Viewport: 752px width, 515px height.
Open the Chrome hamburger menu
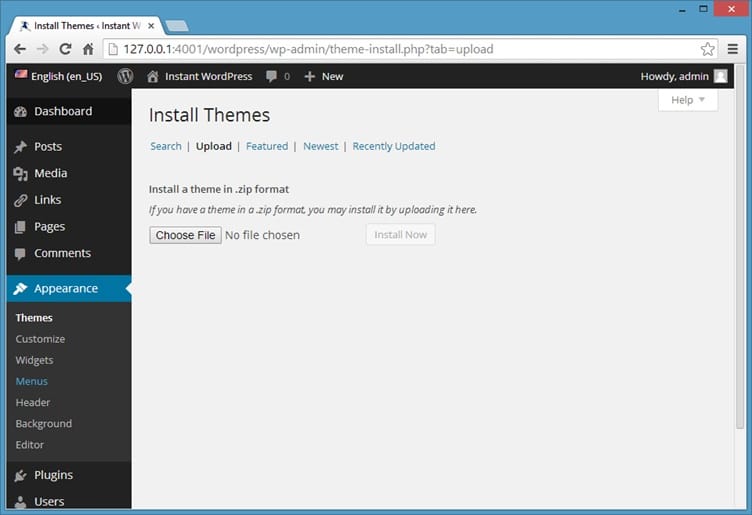tap(733, 49)
